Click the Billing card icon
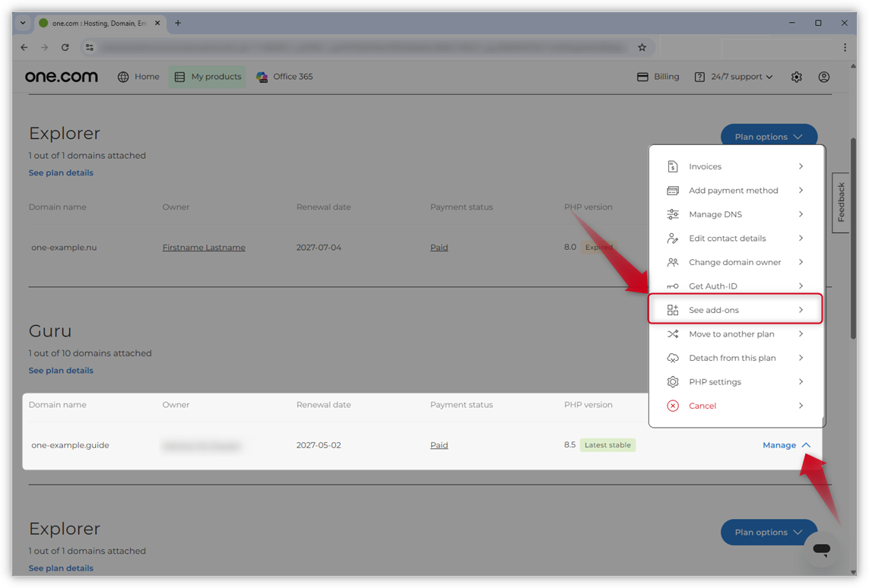Viewport: 869px width, 588px height. click(642, 77)
